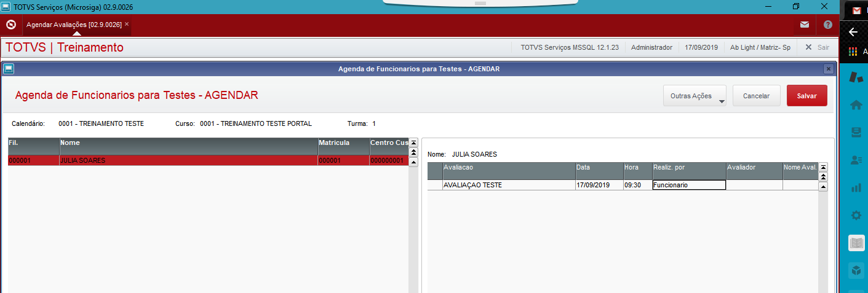868x293 pixels.
Task: Click the Nome column header in employee list
Action: pos(188,146)
